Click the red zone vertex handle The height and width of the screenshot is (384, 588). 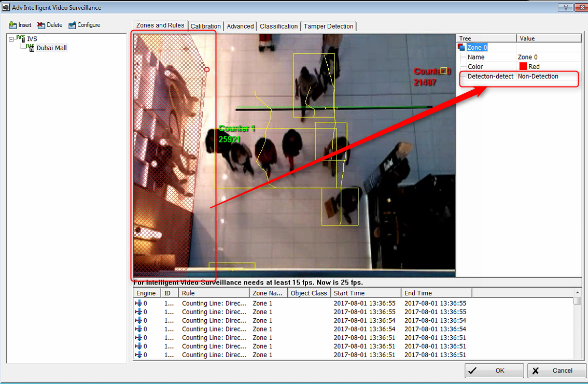[207, 69]
